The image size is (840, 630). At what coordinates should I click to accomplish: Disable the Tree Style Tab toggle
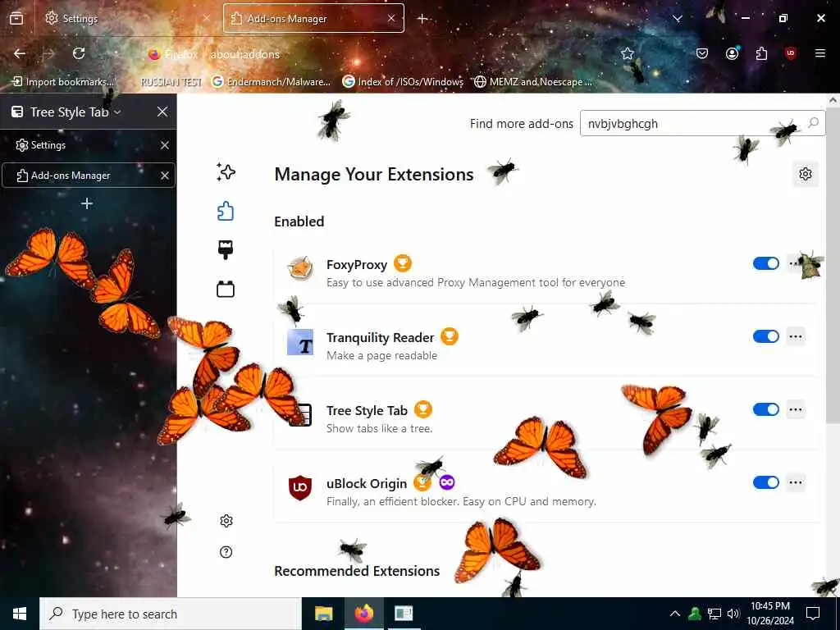click(766, 409)
